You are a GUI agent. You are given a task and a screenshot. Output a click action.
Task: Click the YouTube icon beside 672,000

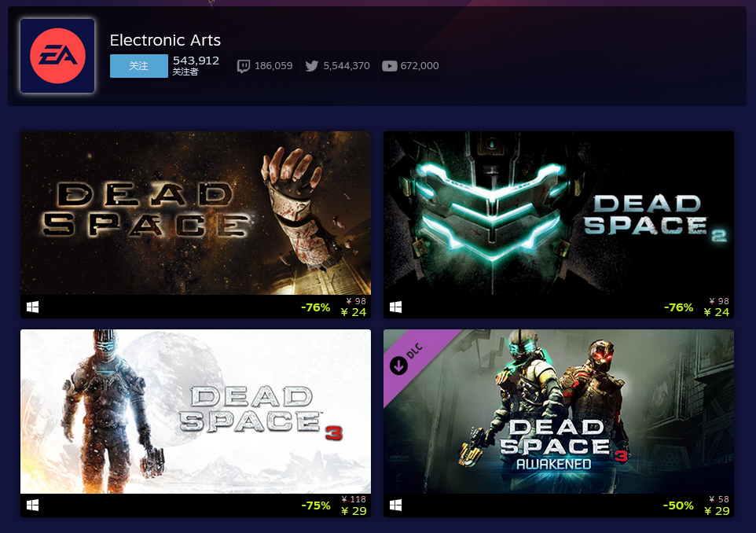pos(390,66)
